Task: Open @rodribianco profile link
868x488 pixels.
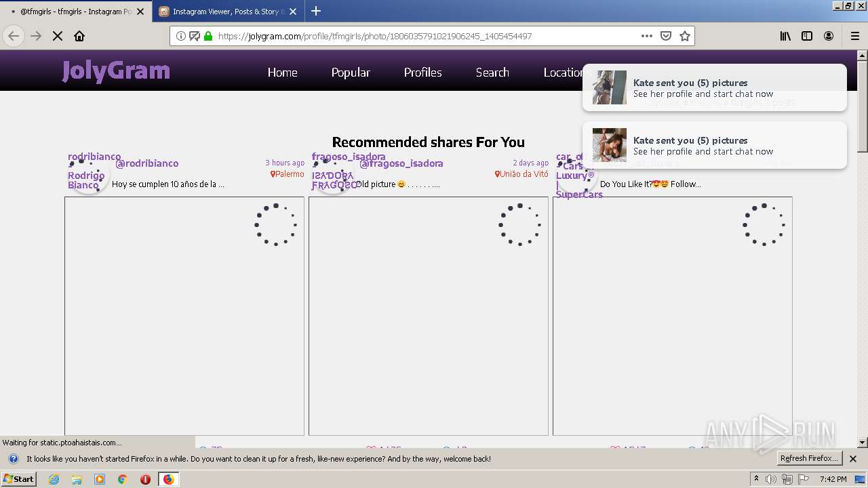Action: pyautogui.click(x=147, y=163)
